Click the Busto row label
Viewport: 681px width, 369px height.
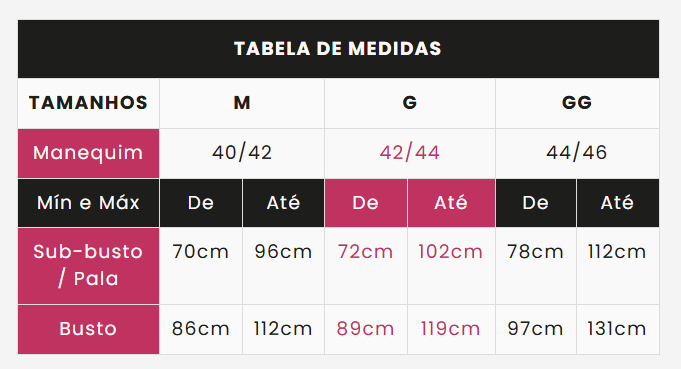tap(89, 329)
